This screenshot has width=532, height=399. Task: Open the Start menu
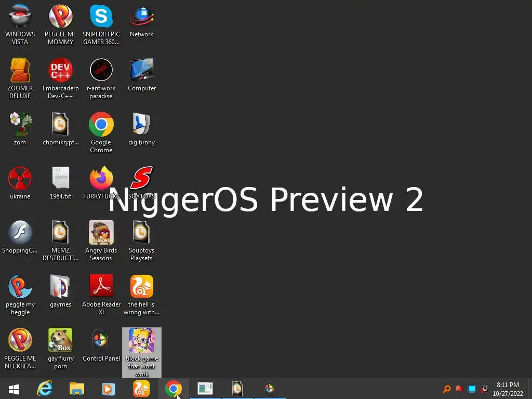click(14, 389)
